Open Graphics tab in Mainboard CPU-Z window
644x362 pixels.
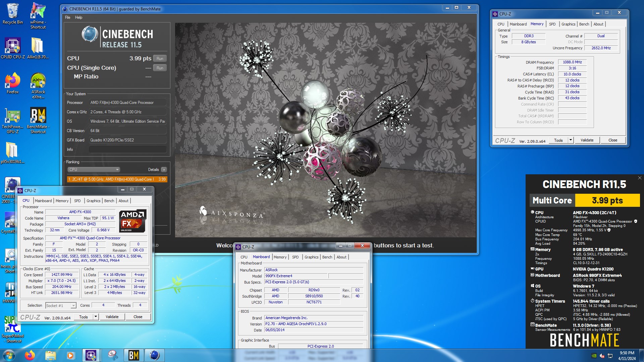[x=311, y=257]
